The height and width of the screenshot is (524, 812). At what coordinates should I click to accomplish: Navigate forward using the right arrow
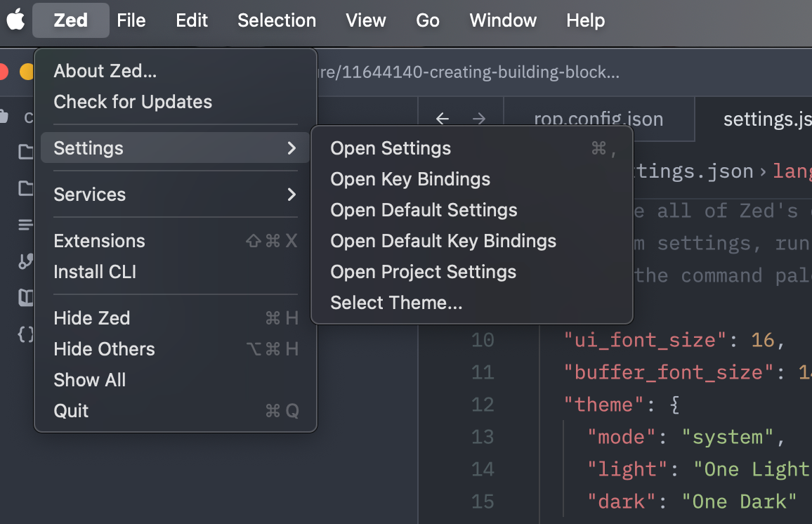(x=479, y=118)
